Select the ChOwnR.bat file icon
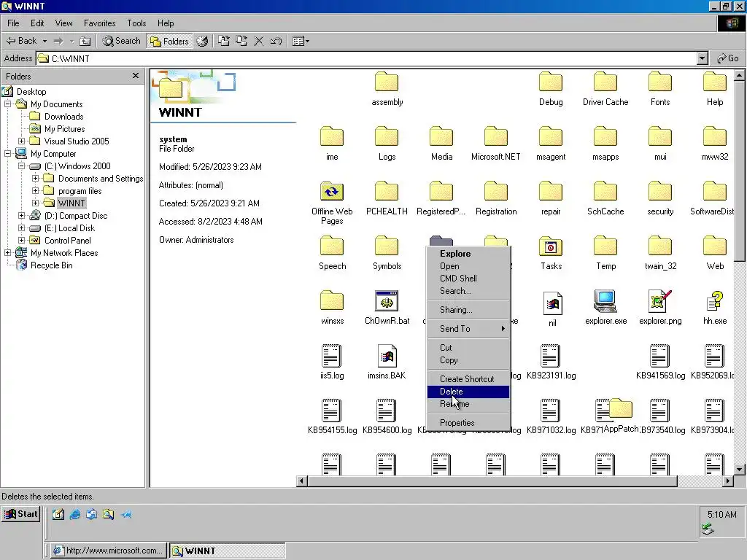747x560 pixels. coord(387,301)
